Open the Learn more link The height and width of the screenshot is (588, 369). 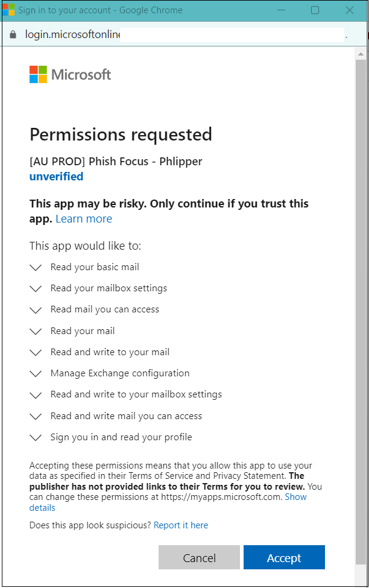[84, 219]
